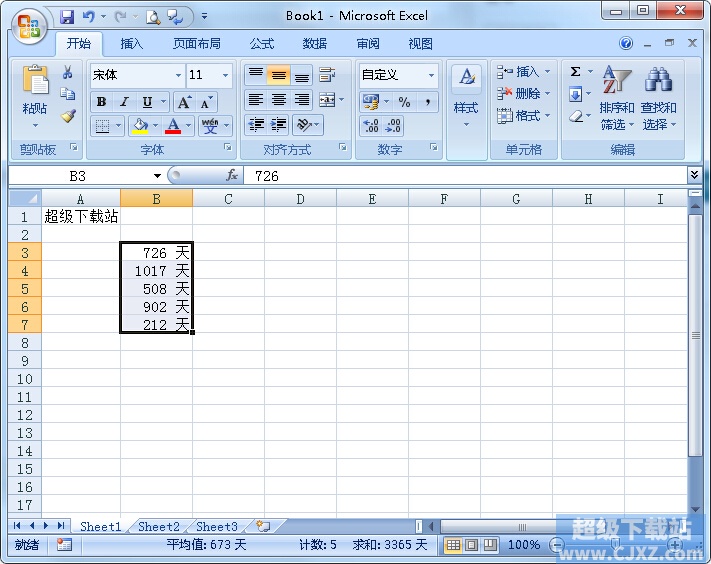Open Excel help question mark
The width and height of the screenshot is (711, 564).
[x=626, y=44]
